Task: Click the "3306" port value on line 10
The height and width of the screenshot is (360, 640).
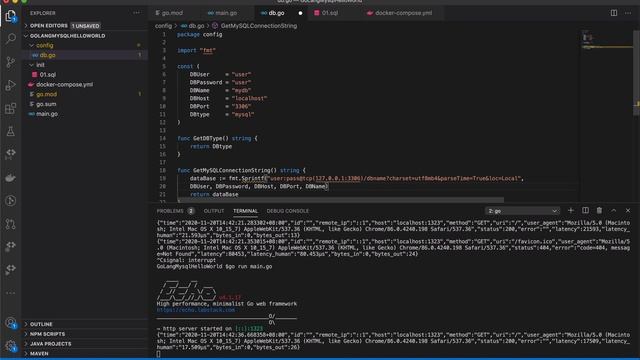Action: [x=241, y=107]
